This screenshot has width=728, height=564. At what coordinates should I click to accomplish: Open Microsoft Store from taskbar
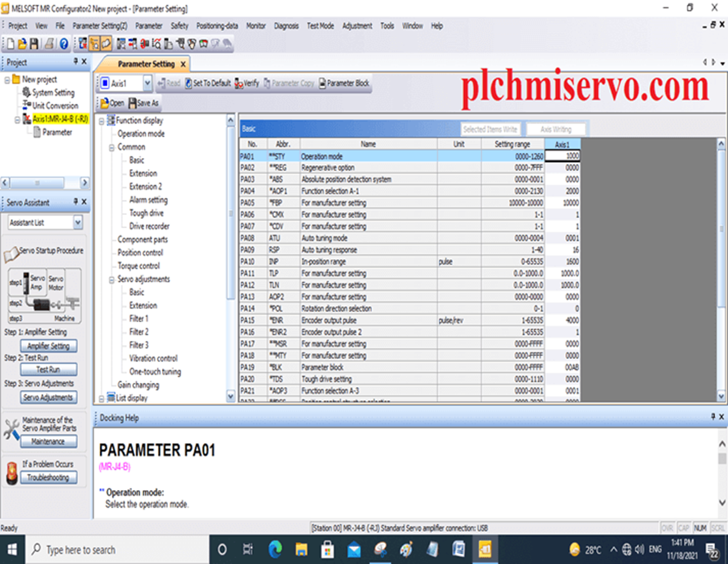[327, 550]
